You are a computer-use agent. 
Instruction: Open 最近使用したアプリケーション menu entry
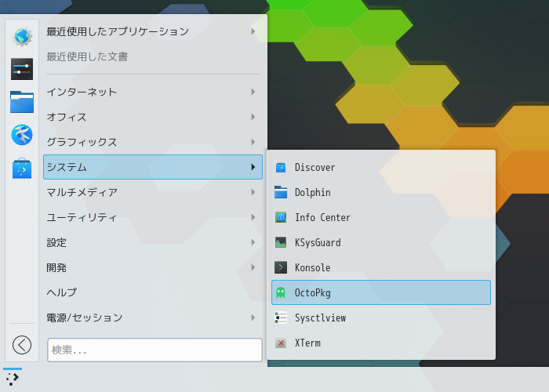pyautogui.click(x=153, y=31)
